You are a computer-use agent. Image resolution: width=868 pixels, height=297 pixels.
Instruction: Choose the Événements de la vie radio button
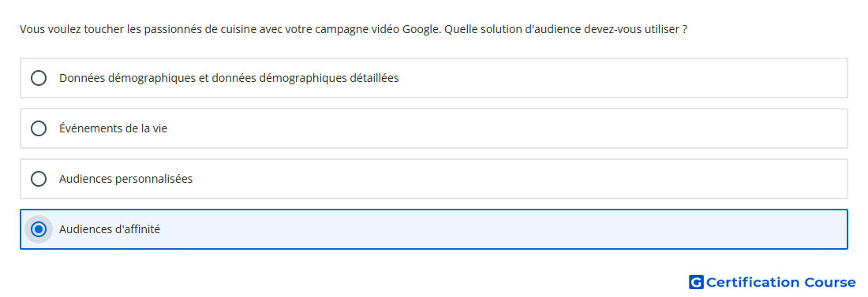[39, 128]
